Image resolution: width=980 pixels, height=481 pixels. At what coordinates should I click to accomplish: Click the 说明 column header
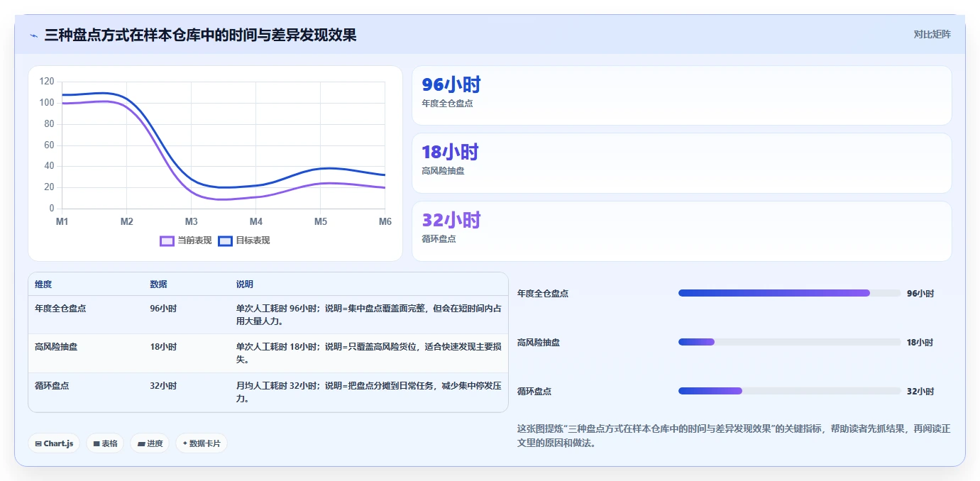click(x=245, y=284)
